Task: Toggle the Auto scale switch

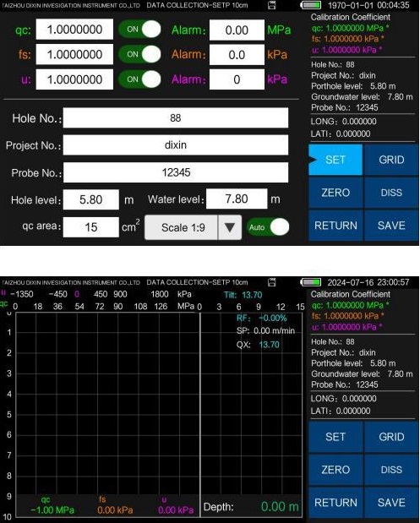Action: [268, 227]
